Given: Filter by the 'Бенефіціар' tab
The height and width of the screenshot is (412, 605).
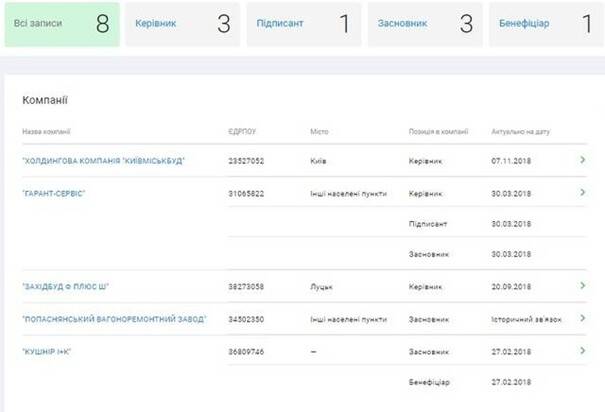Looking at the screenshot, I should [545, 24].
